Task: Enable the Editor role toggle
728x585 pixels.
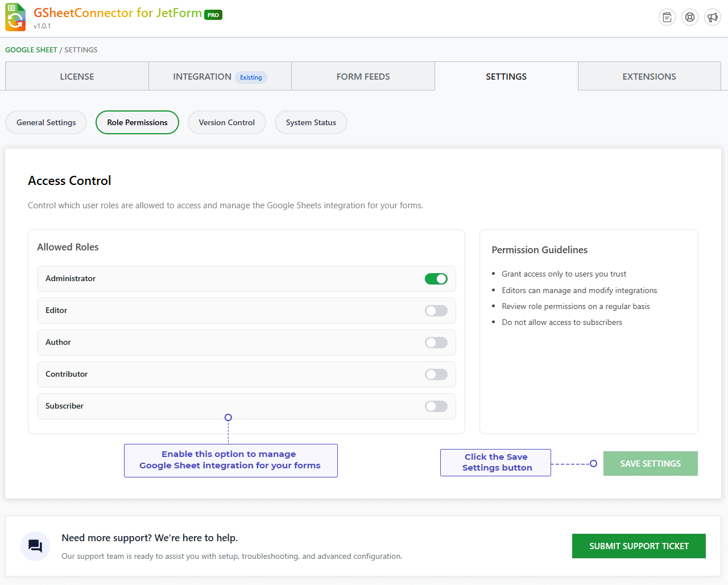Action: pos(436,311)
